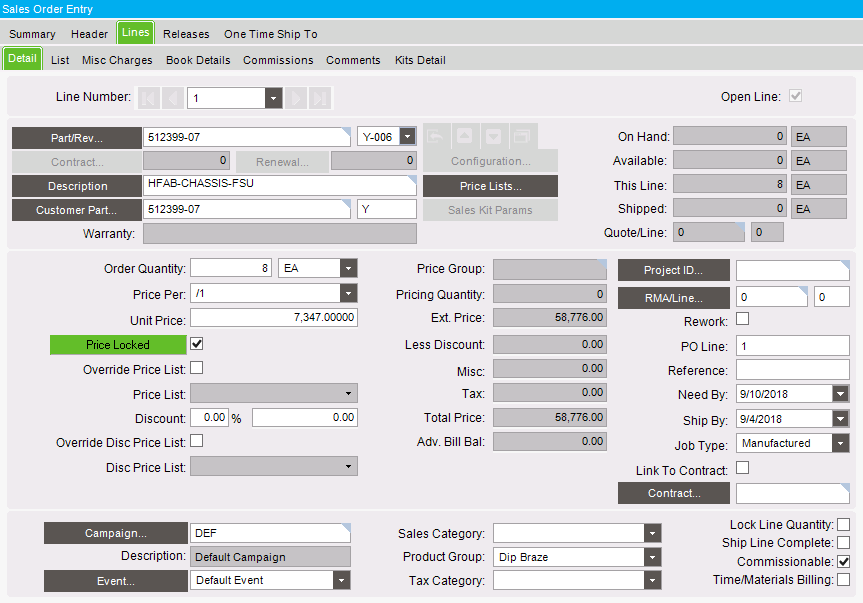
Task: Open the Commissions sub-tab
Action: point(278,60)
